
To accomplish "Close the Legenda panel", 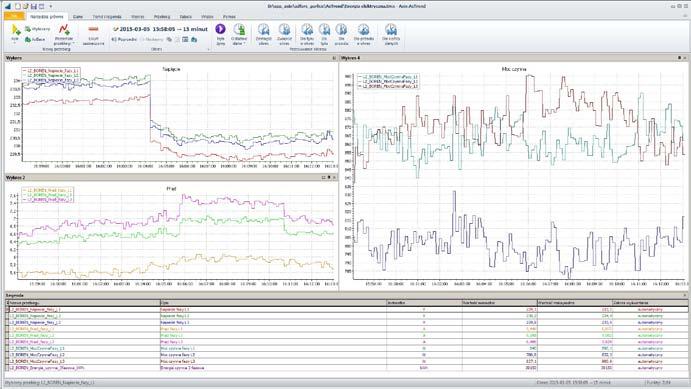I will pos(685,295).
